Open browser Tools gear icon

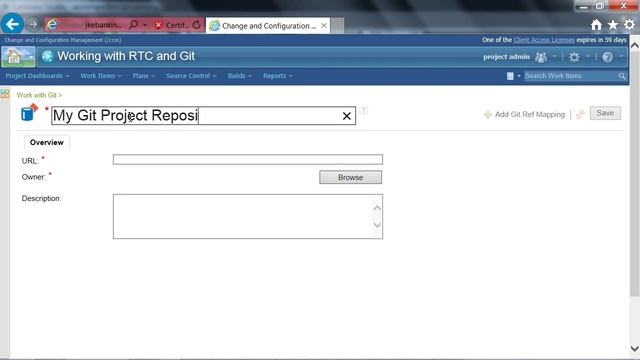tap(629, 24)
